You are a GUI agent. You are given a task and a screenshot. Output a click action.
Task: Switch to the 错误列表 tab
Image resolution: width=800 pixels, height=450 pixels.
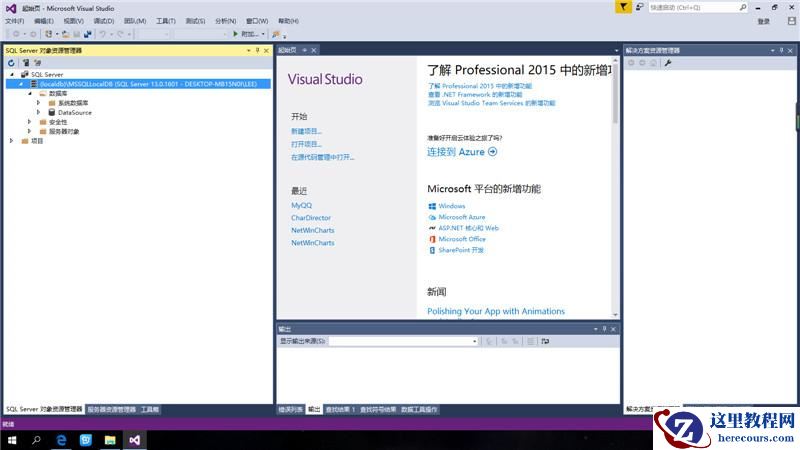click(290, 409)
